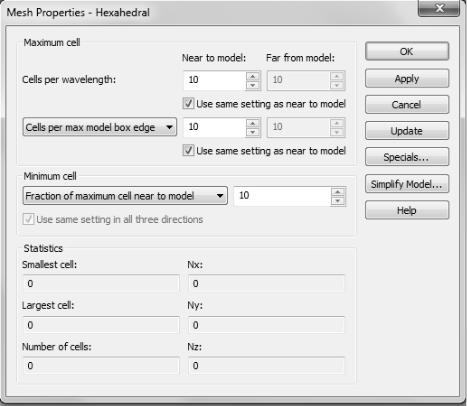Close the Mesh Properties window
This screenshot has height=406, width=467.
pos(439,8)
